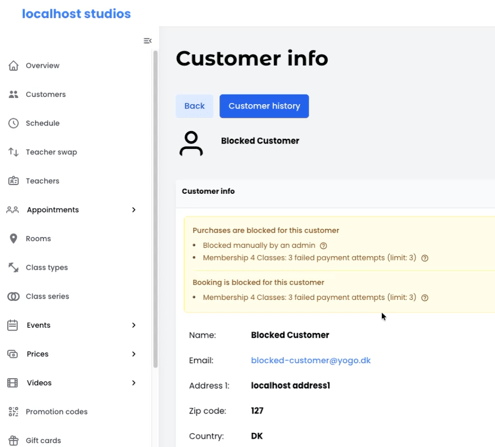
Task: Click the customer profile avatar icon
Action: (191, 144)
